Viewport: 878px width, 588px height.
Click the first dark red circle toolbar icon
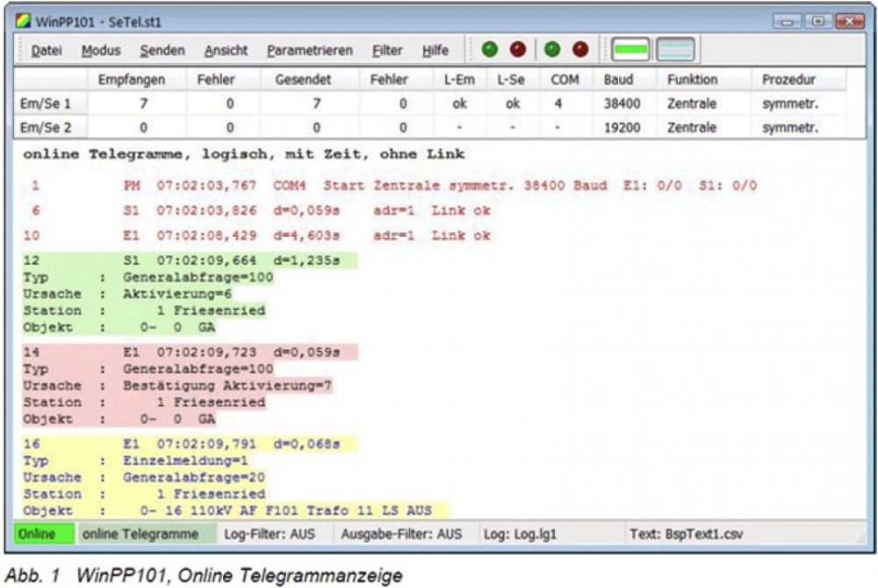pos(518,51)
